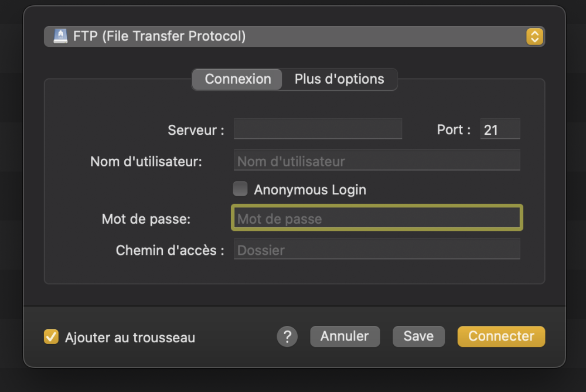Switch to the Connexion tab

point(238,79)
